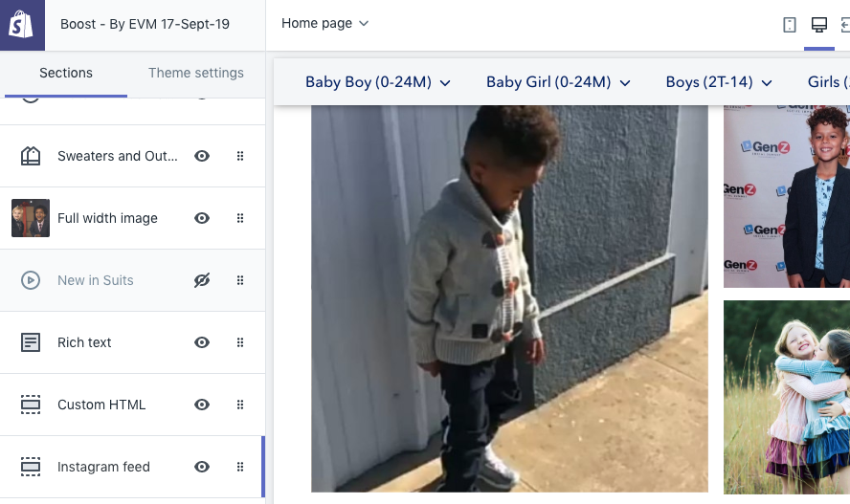Select the mobile preview icon
The image size is (850, 504).
(x=790, y=25)
